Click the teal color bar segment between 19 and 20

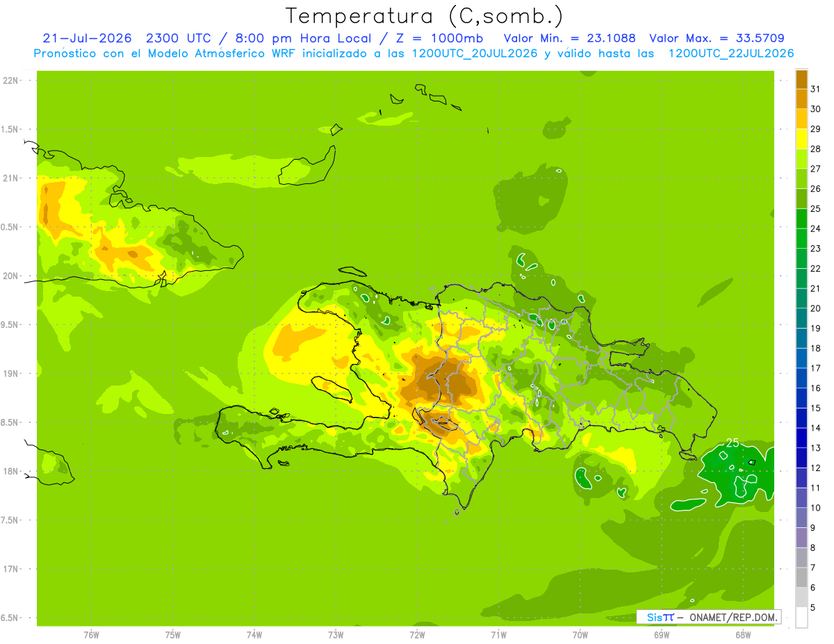pyautogui.click(x=801, y=318)
